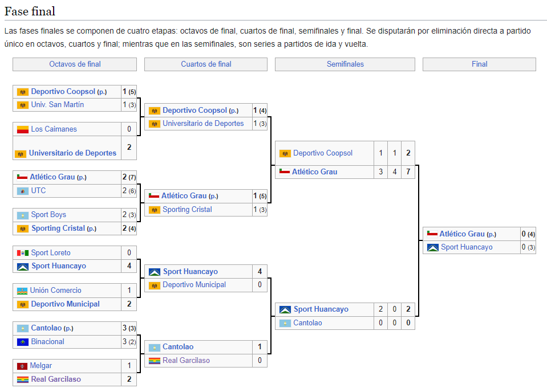Click Atlético Grau aggregate score 7
This screenshot has height=392, width=547.
[408, 171]
